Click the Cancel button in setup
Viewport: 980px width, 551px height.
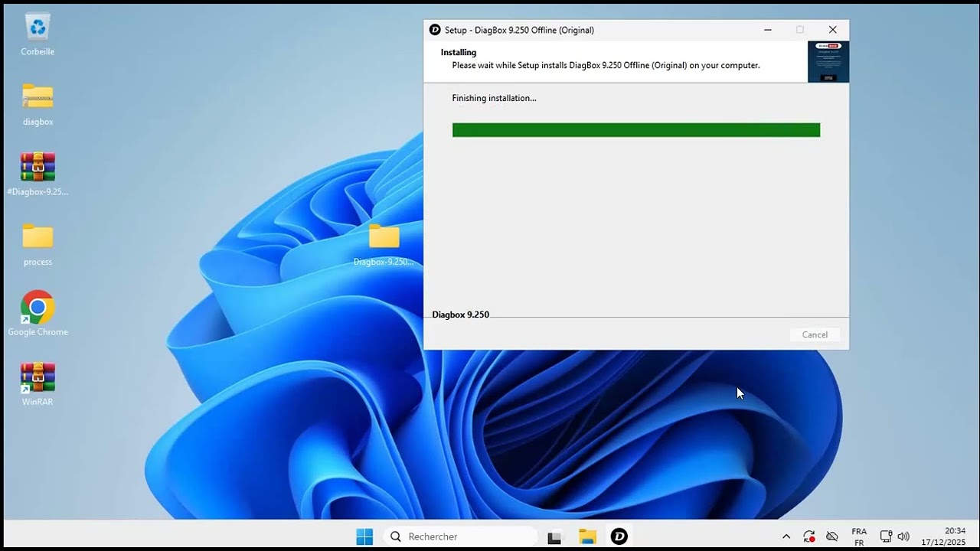pyautogui.click(x=815, y=334)
